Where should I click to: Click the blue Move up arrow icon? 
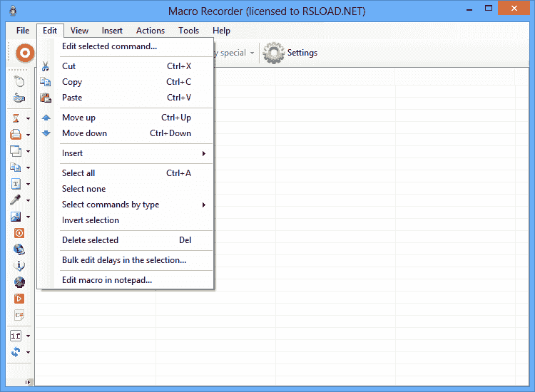point(46,118)
